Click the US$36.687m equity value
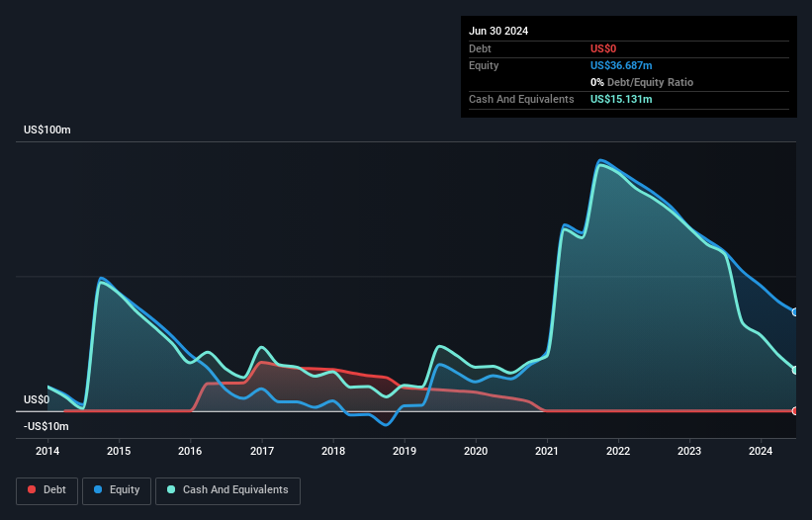Screen dimensions: 812x520 click(621, 65)
